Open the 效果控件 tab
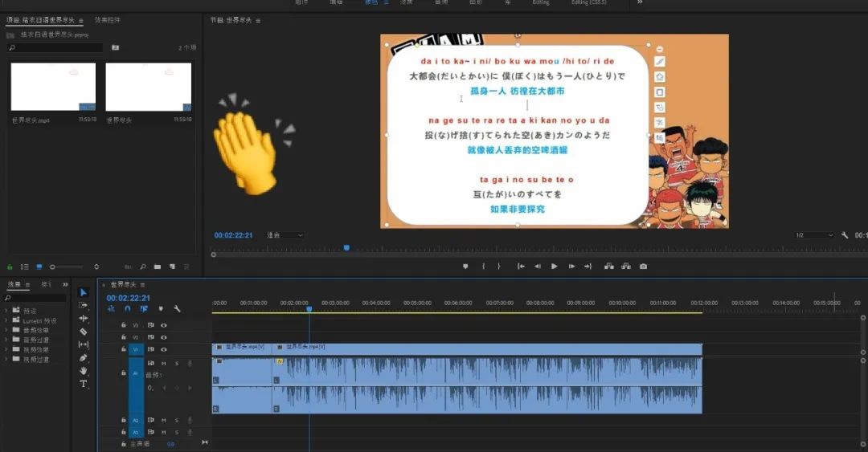This screenshot has height=452, width=868. pyautogui.click(x=108, y=20)
